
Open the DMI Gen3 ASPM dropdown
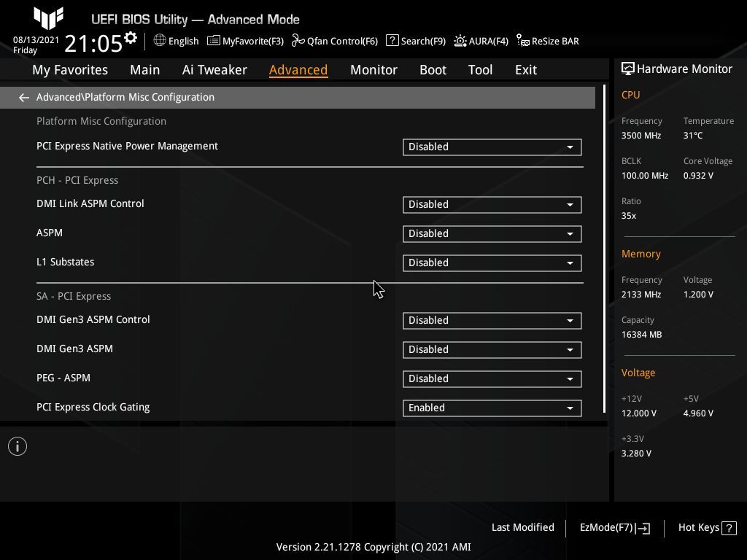(x=492, y=350)
